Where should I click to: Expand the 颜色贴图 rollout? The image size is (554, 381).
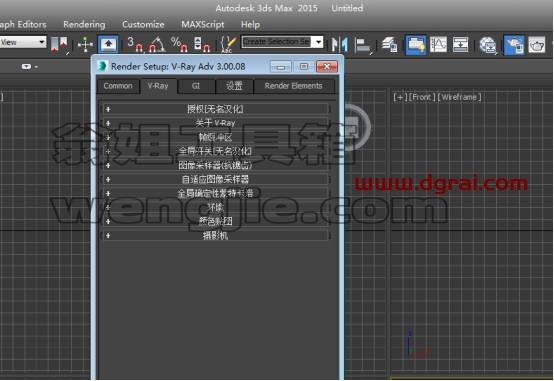[x=216, y=221]
